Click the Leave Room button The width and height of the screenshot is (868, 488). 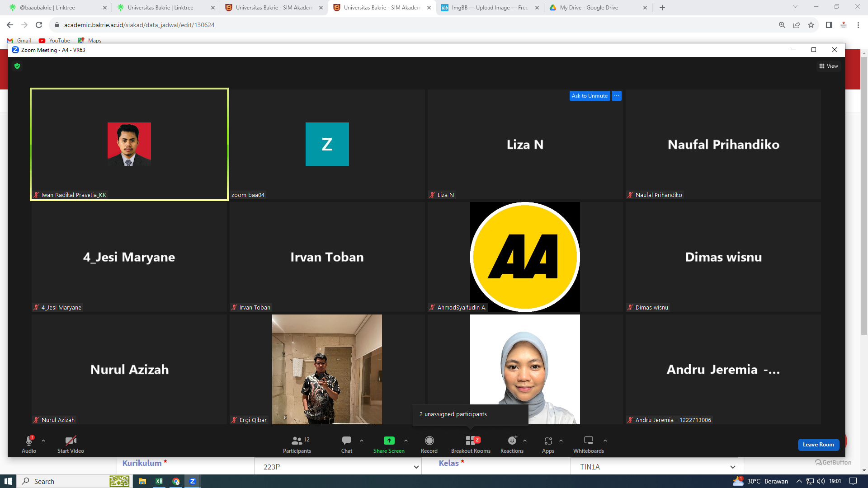click(818, 445)
